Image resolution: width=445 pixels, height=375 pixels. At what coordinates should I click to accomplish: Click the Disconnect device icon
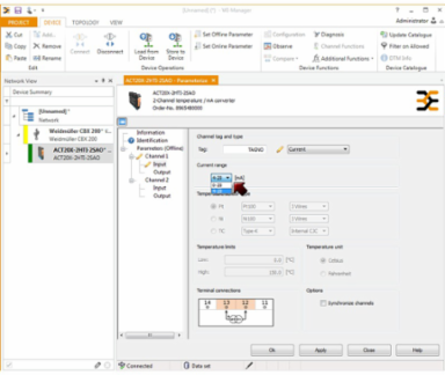tap(110, 40)
